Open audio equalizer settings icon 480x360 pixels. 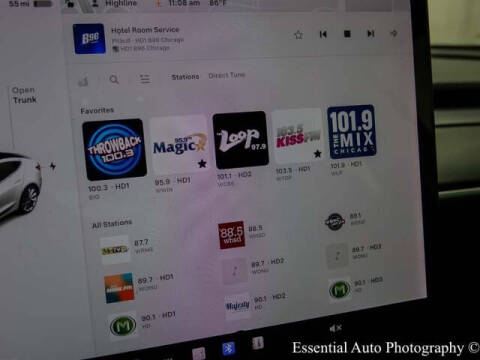coord(145,79)
